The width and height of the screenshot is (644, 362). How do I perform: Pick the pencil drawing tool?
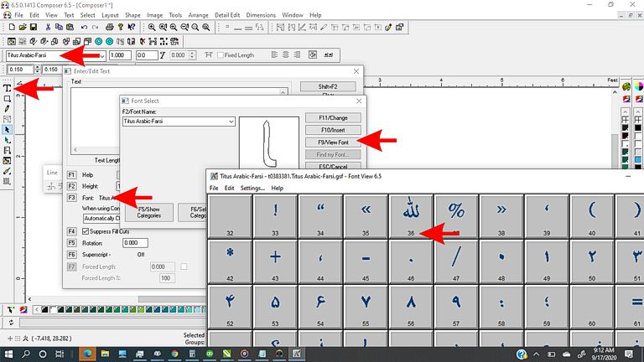7,109
